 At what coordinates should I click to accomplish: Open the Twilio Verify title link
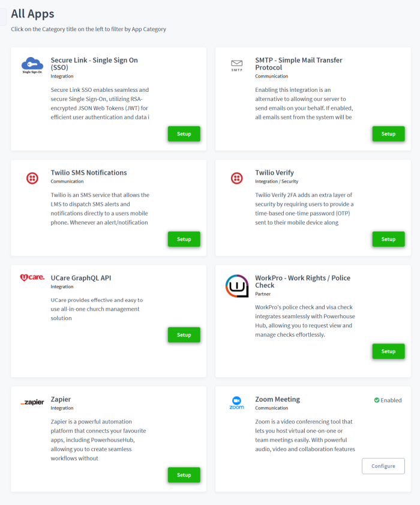[274, 172]
